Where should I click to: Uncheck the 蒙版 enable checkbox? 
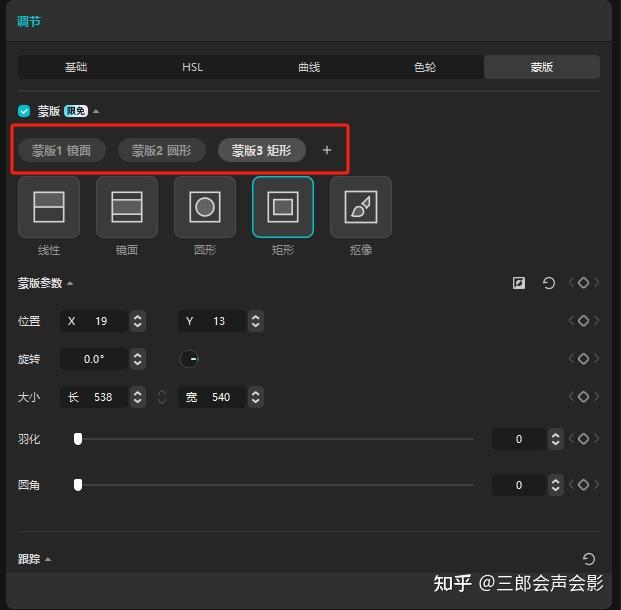click(x=24, y=111)
